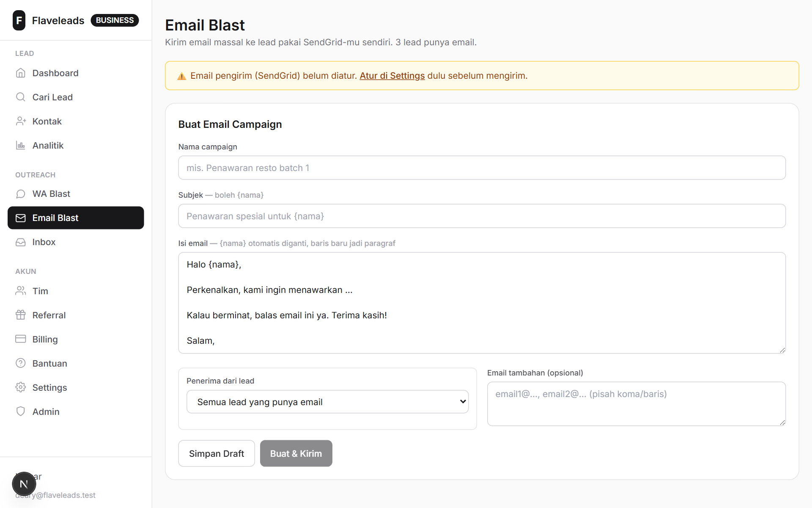Focus the Nama campaign input field
This screenshot has height=508, width=812.
coord(482,168)
